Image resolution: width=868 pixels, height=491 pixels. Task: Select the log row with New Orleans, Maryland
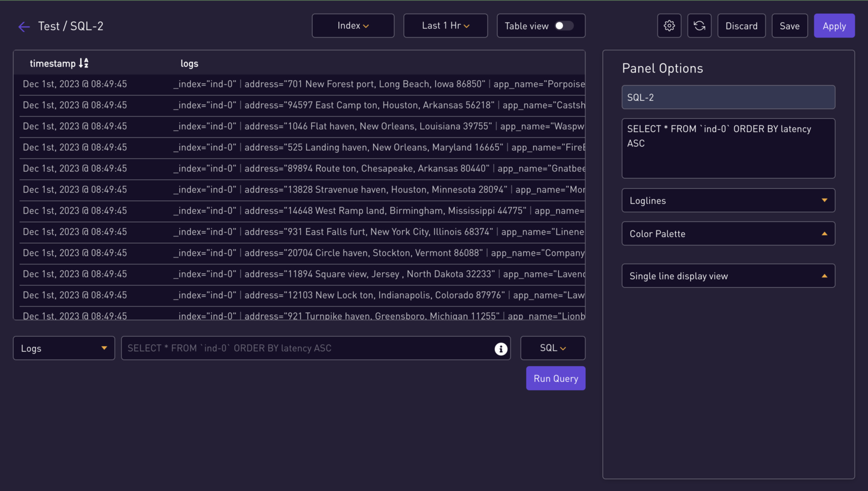(302, 148)
